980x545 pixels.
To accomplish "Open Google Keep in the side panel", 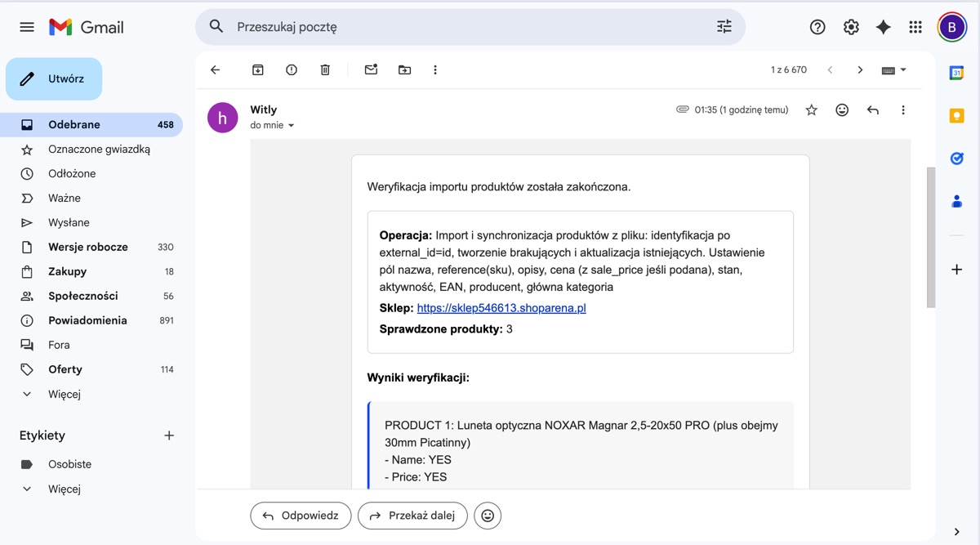I will (x=956, y=115).
